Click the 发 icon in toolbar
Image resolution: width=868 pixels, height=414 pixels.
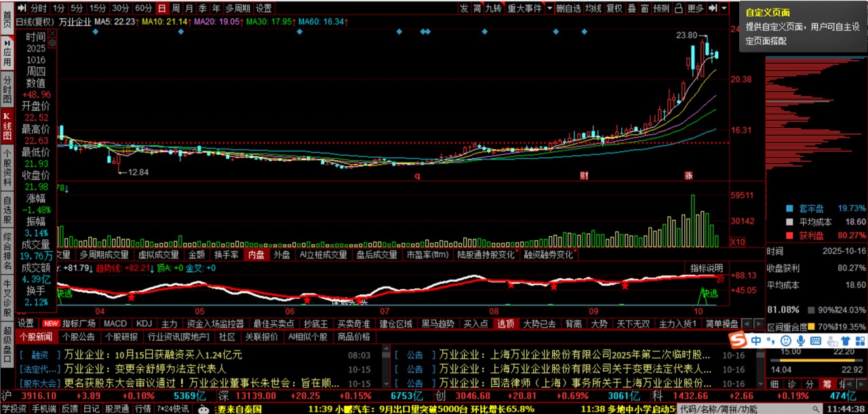pyautogui.click(x=464, y=8)
